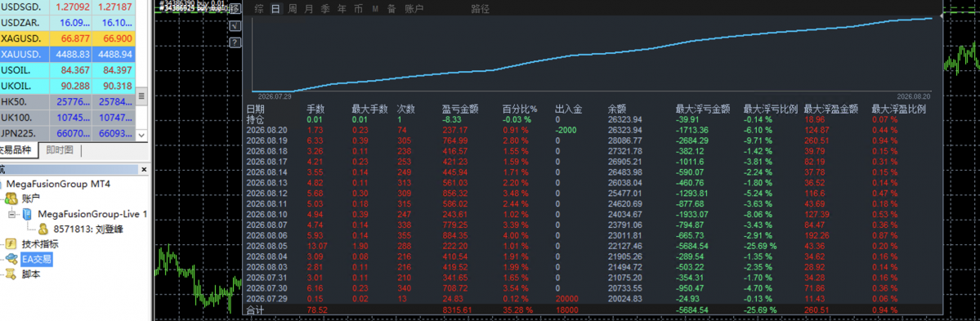Open the 账户 account tab in statistics panel
The height and width of the screenshot is (321, 980).
pyautogui.click(x=414, y=9)
